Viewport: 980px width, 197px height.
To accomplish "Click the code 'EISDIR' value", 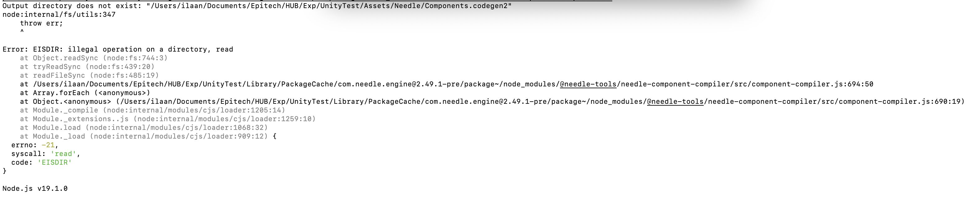I will [x=54, y=163].
